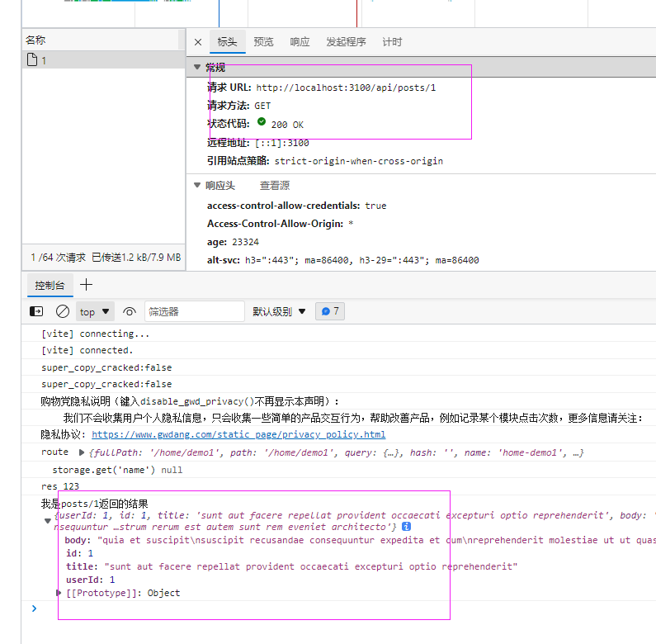Screen dimensions: 656x644
Task: Click the [vite] connecting... log line
Action: tap(96, 334)
